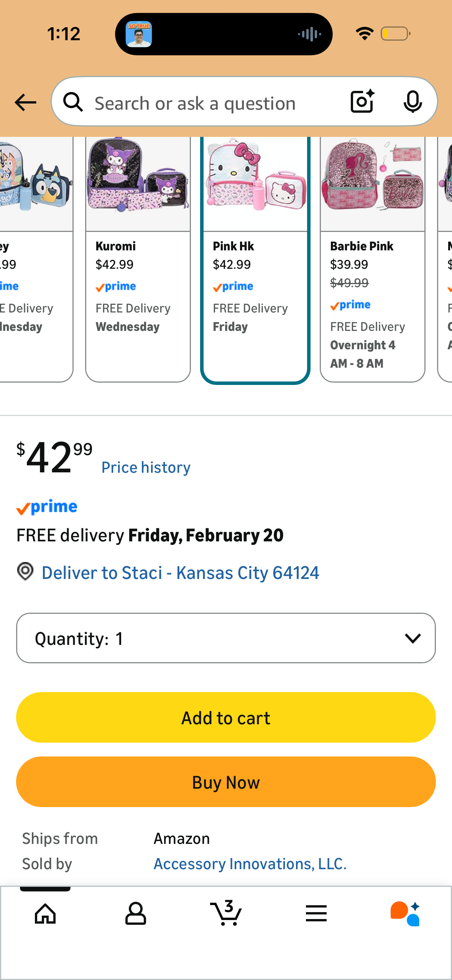Screen dimensions: 452x980
Task: Open seller Accessory Innovations, LLC. link
Action: click(250, 864)
